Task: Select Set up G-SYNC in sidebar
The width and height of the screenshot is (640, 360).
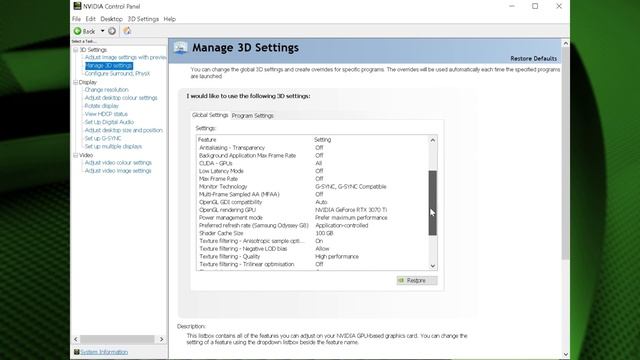Action: click(x=103, y=138)
